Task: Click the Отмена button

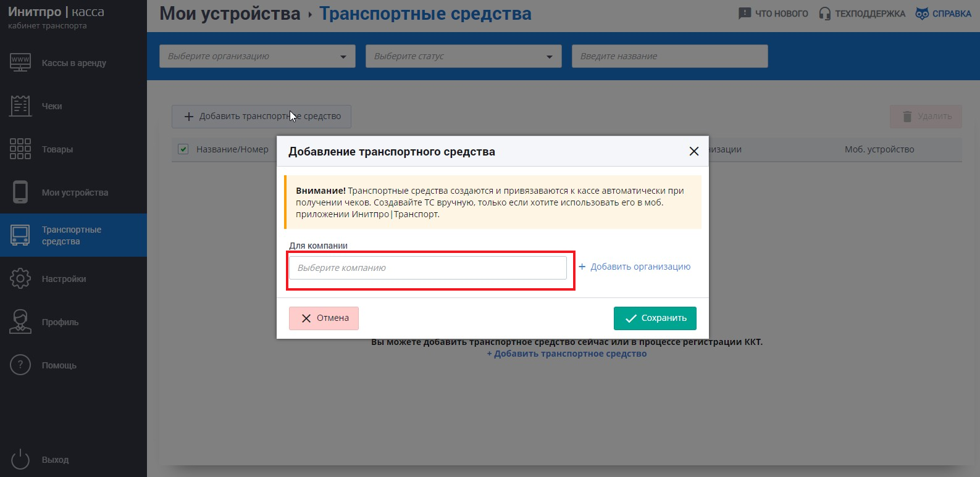Action: 324,318
